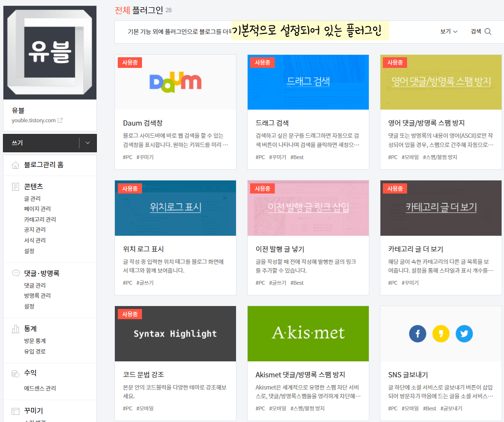The image size is (504, 422).
Task: Click the yellow KakaoStory icon on SNS card
Action: [x=441, y=334]
